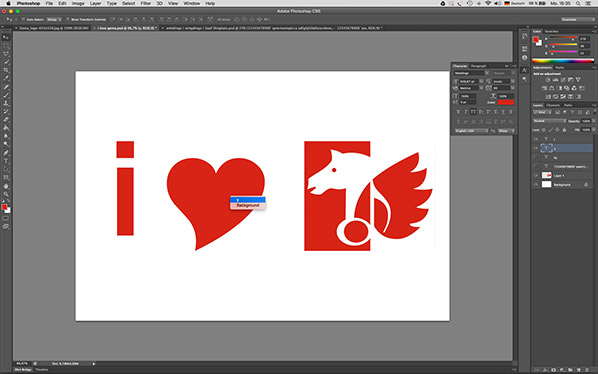Open the layer Opacity dropdown arrow
This screenshot has height=374, width=598.
click(x=593, y=121)
